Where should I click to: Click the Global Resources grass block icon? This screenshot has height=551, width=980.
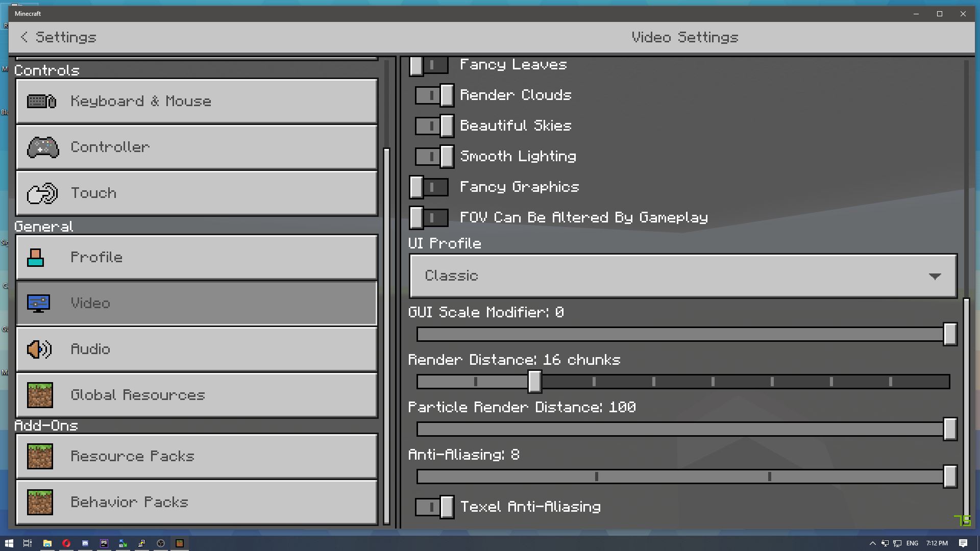click(40, 395)
